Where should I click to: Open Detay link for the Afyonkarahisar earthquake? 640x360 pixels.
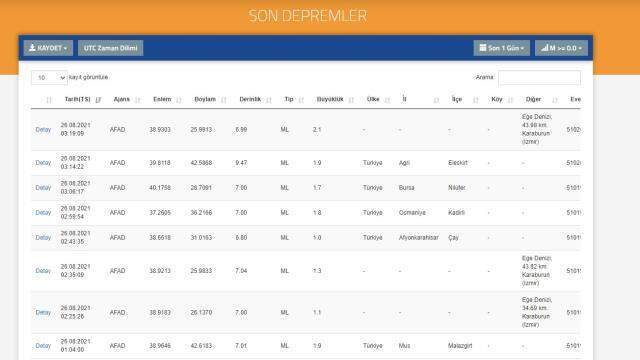(x=43, y=238)
